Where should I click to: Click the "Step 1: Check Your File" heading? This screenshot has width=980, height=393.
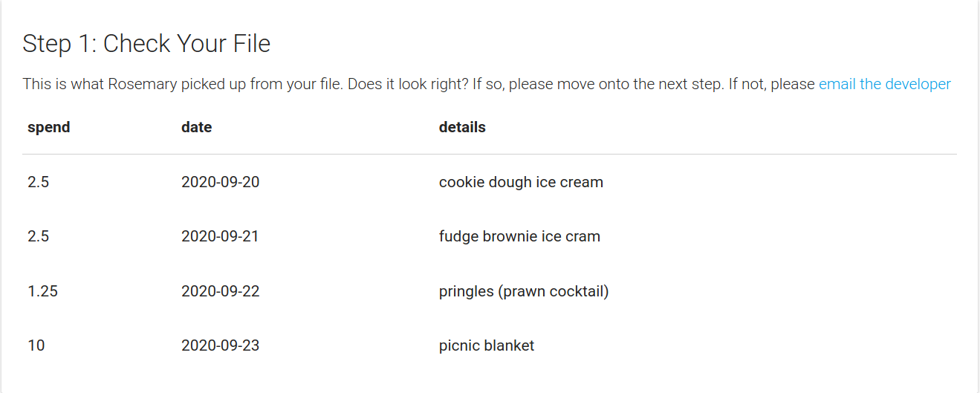(146, 44)
